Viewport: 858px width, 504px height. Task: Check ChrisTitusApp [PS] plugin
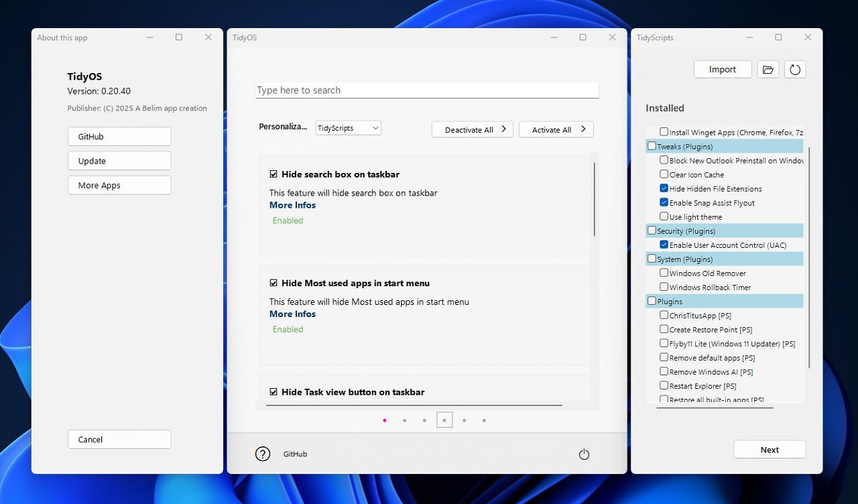coord(664,315)
